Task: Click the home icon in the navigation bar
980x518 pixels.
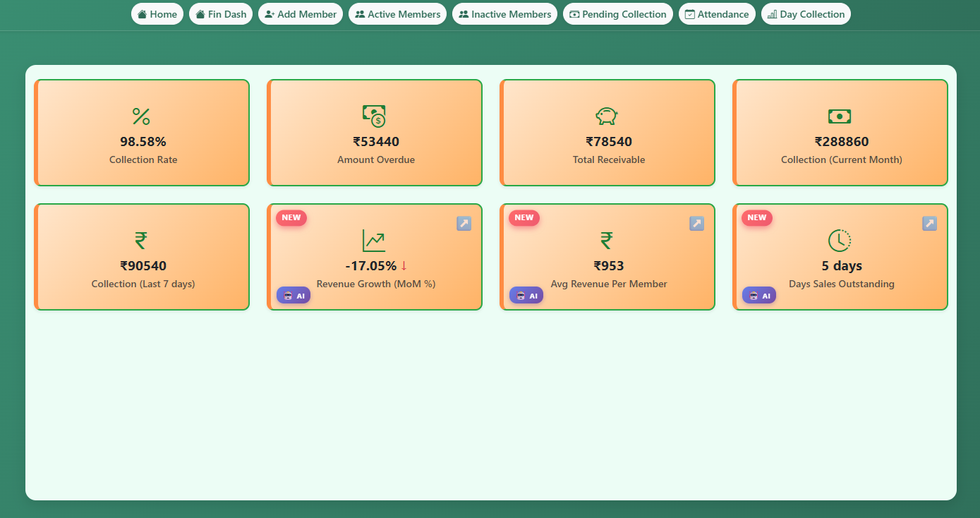Action: coord(143,13)
